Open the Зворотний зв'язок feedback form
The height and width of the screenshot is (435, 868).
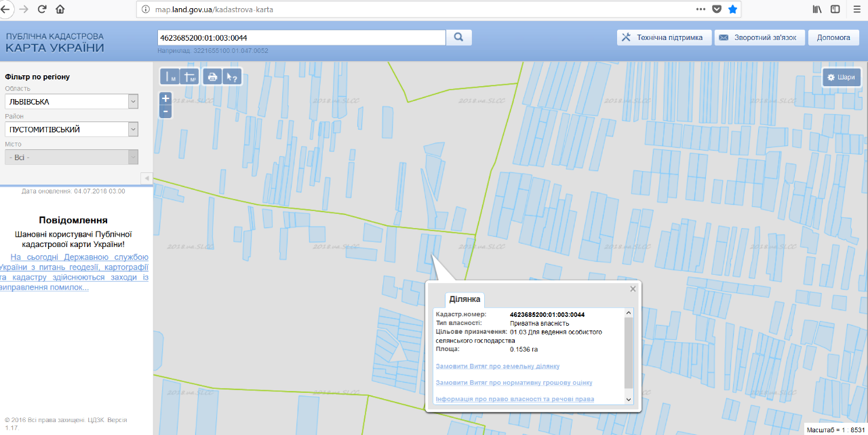759,37
